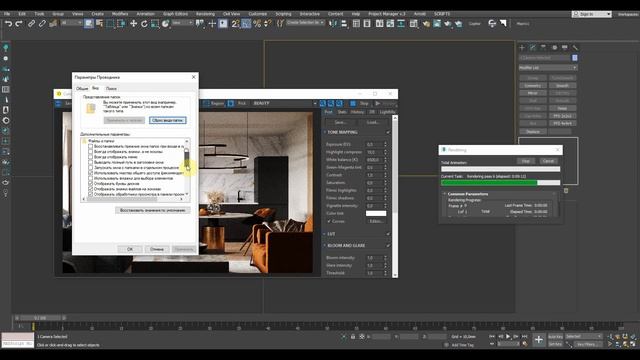
Task: Toggle the Angle Snap icon
Action: 246,24
